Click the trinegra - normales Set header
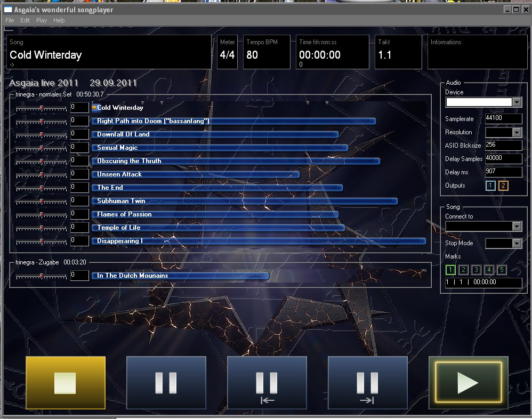Screen dimensions: 532x419 [x=59, y=94]
